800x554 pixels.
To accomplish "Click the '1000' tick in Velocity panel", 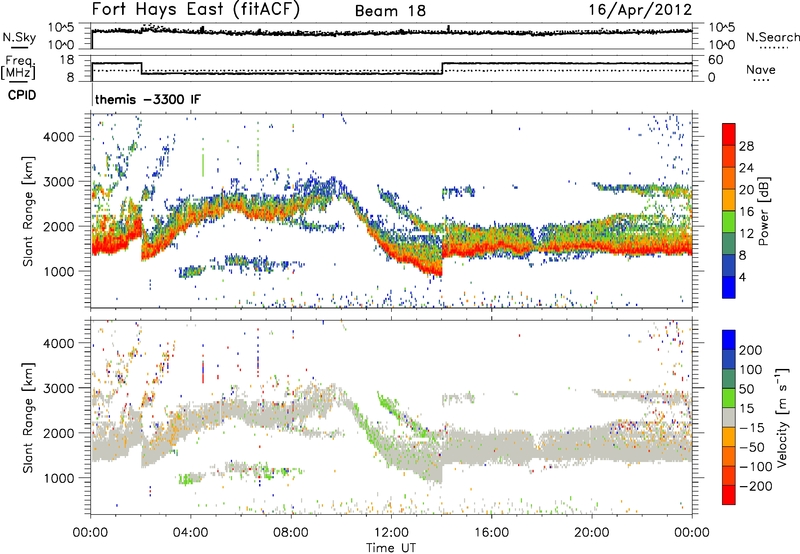I will [59, 478].
